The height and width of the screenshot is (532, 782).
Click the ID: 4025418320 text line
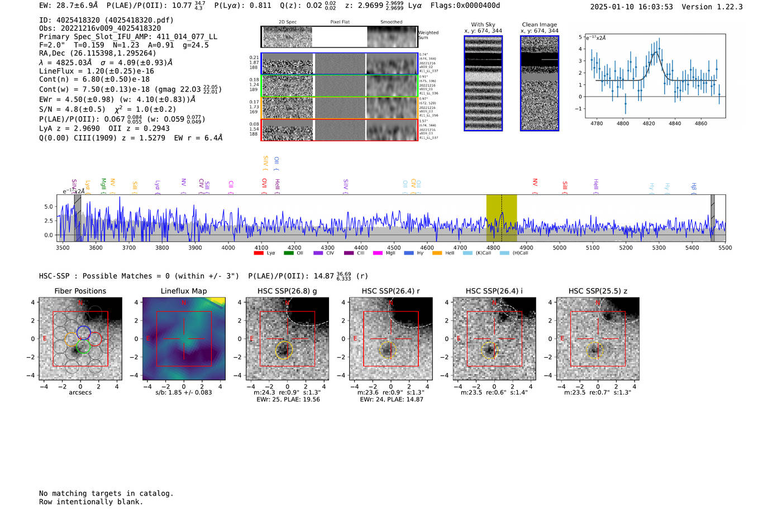106,20
